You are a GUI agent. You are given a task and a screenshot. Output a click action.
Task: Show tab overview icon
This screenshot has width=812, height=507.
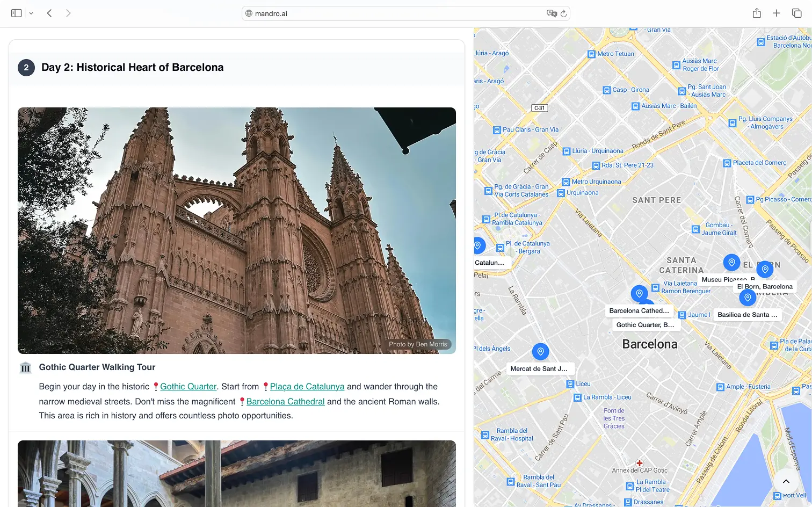[x=796, y=13]
